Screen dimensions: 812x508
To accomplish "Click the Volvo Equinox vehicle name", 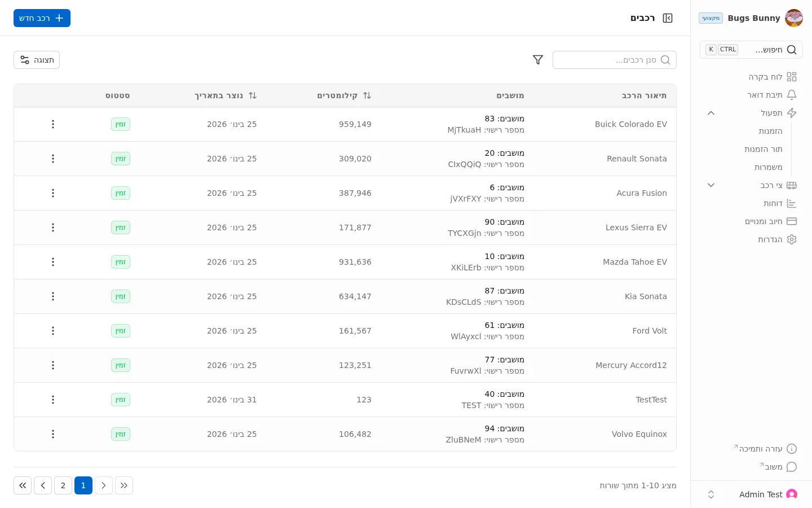I will [x=639, y=434].
